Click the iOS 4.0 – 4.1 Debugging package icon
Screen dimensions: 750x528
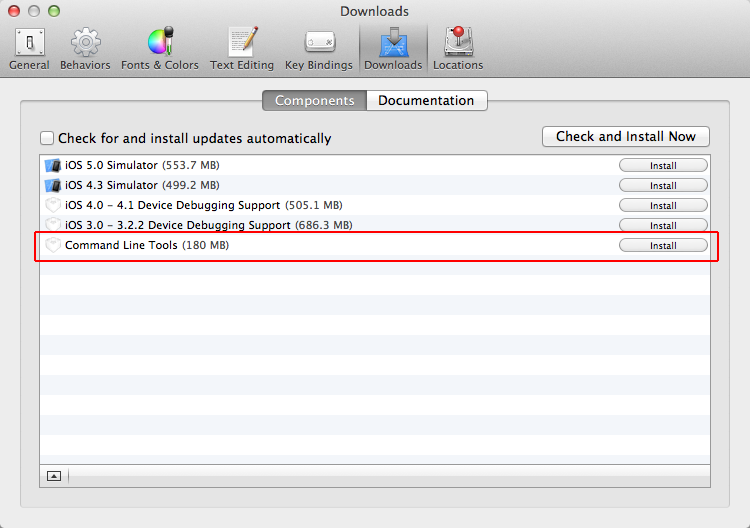53,205
